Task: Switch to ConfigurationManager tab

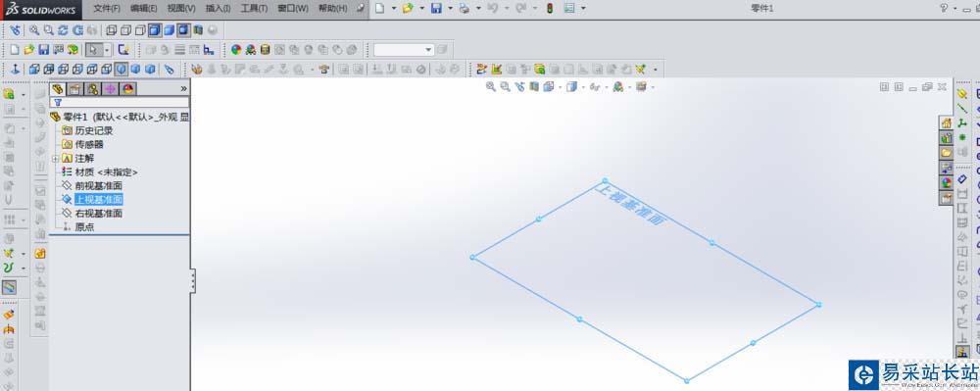Action: point(92,89)
